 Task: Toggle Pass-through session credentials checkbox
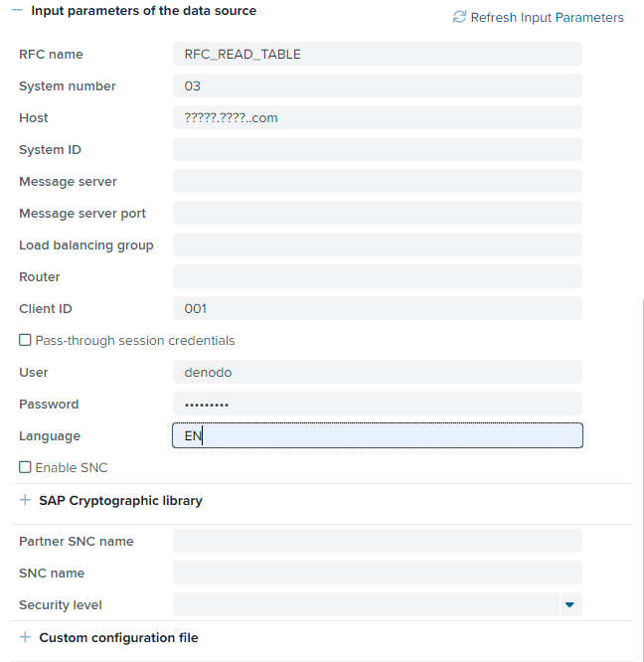[x=25, y=340]
